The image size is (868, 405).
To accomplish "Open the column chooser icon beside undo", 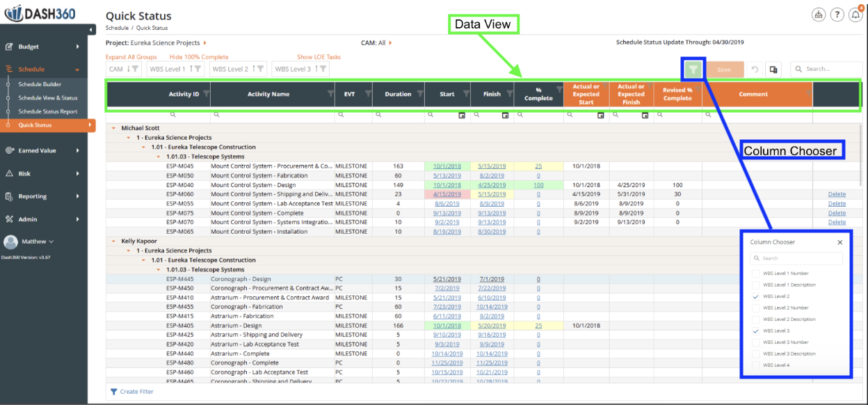I will coord(773,69).
